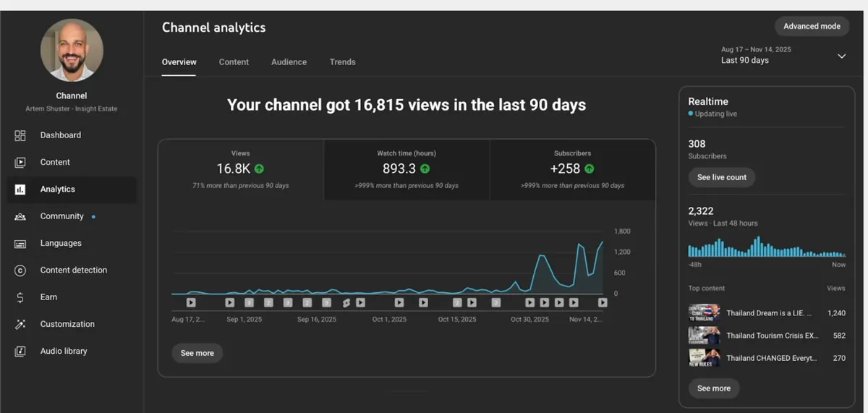Click the "Oct 1, 2025" axis label
This screenshot has height=413, width=868.
click(x=389, y=319)
